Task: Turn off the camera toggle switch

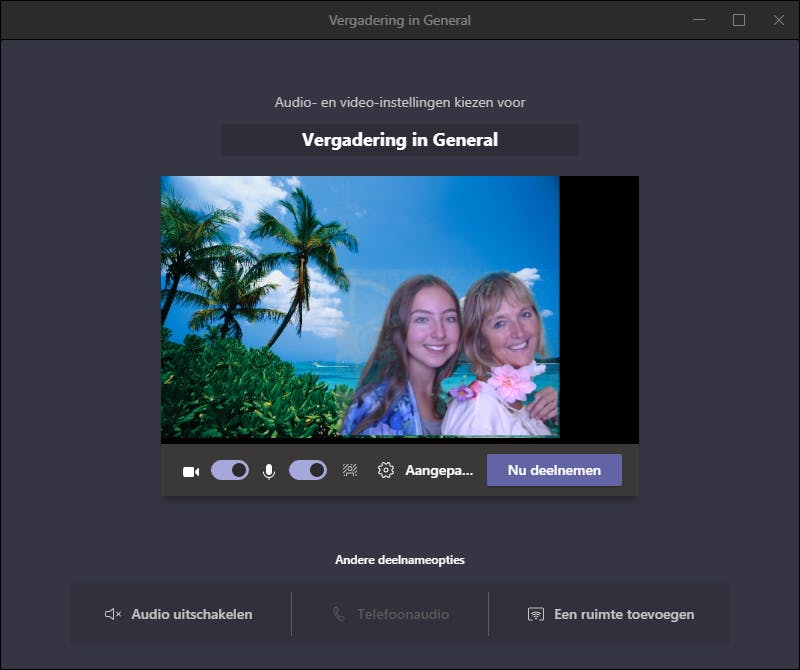Action: [x=230, y=469]
